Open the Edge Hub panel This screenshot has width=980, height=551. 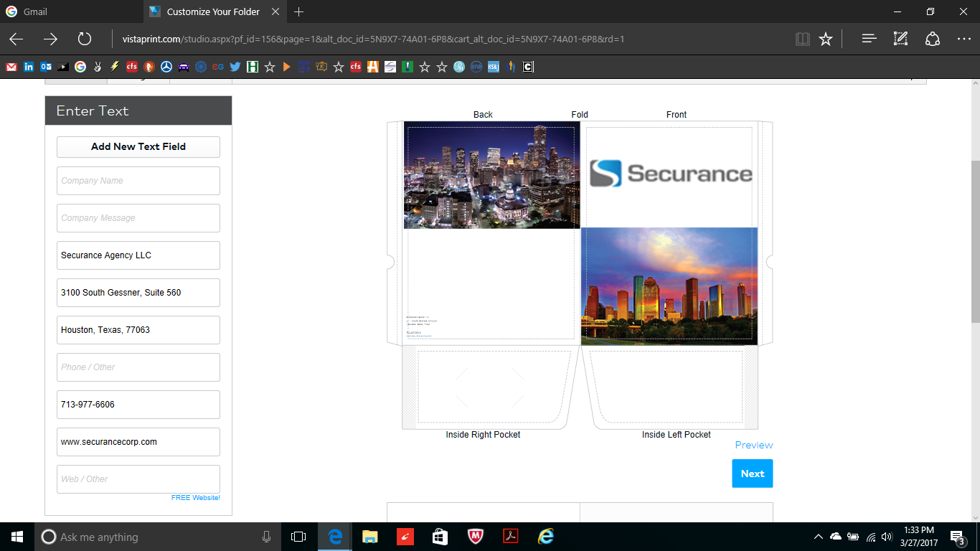(x=869, y=39)
